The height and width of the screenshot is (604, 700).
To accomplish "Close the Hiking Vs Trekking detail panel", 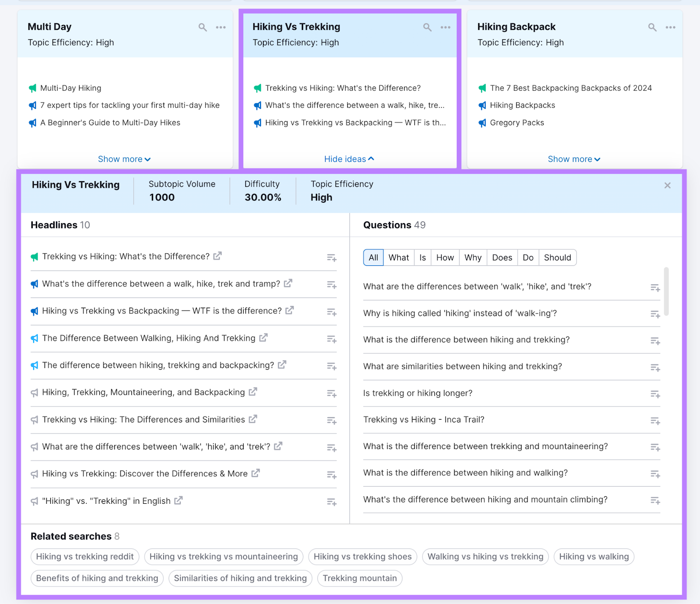I will (667, 185).
